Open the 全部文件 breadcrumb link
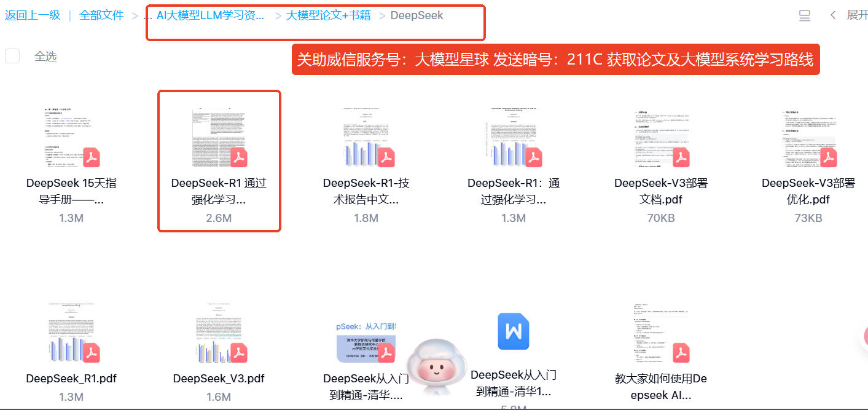868x410 pixels. [x=101, y=15]
